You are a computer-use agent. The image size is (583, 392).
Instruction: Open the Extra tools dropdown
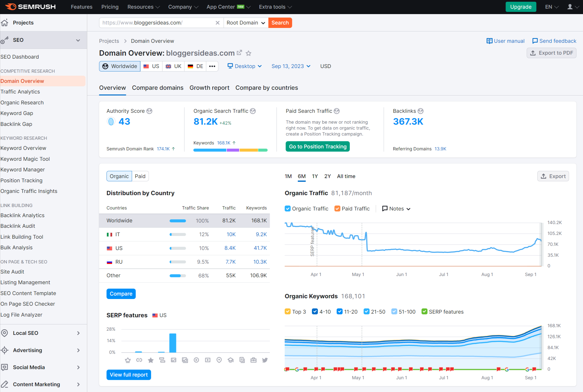tap(275, 7)
